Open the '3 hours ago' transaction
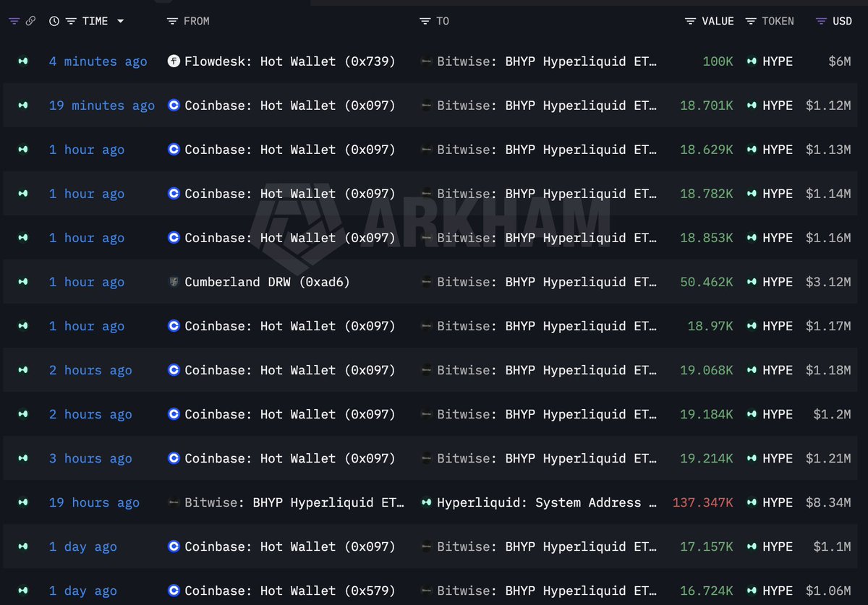 pyautogui.click(x=90, y=458)
